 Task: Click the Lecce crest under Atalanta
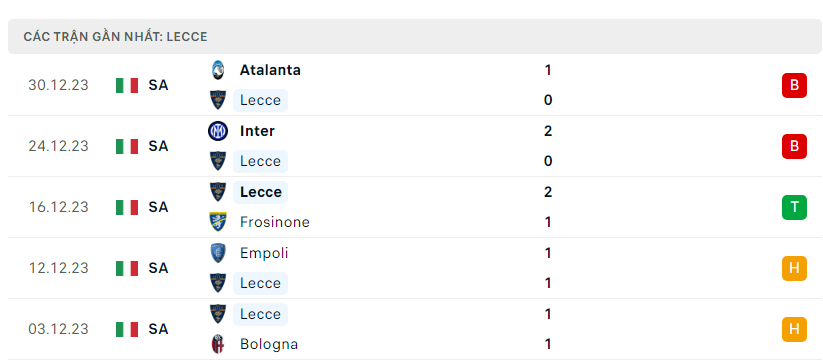217,100
